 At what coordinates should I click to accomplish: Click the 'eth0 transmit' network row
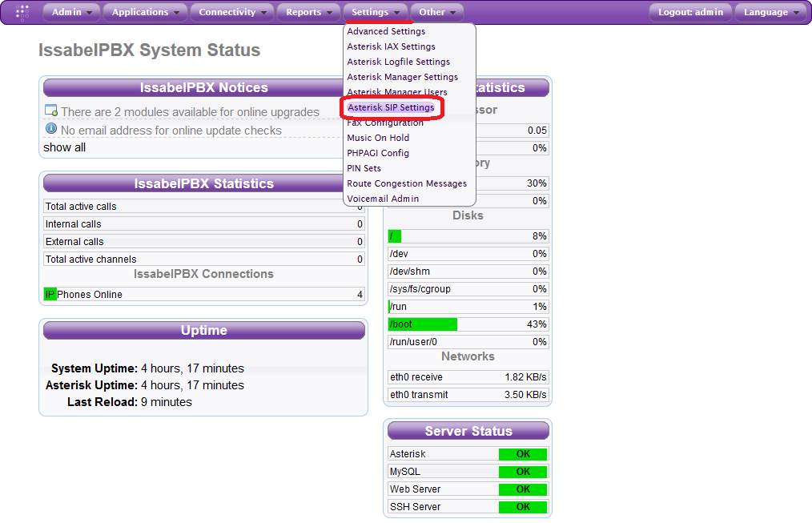pyautogui.click(x=468, y=395)
